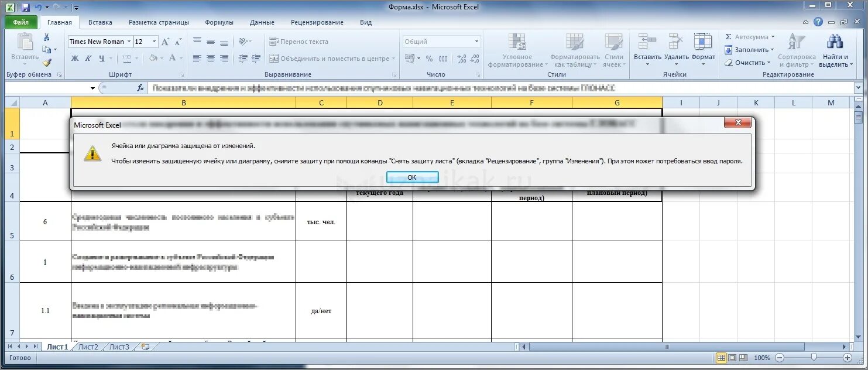Open the font size dropdown showing 12
868x370 pixels.
[155, 42]
